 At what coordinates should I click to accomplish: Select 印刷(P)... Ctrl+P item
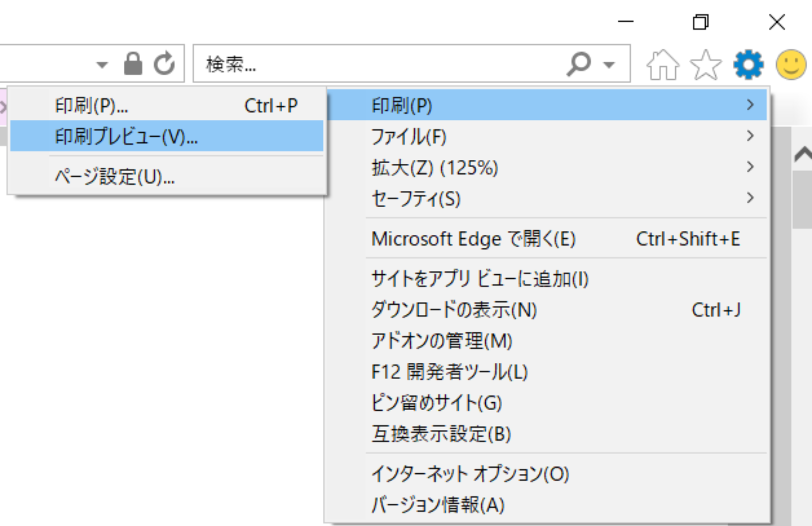pos(167,105)
